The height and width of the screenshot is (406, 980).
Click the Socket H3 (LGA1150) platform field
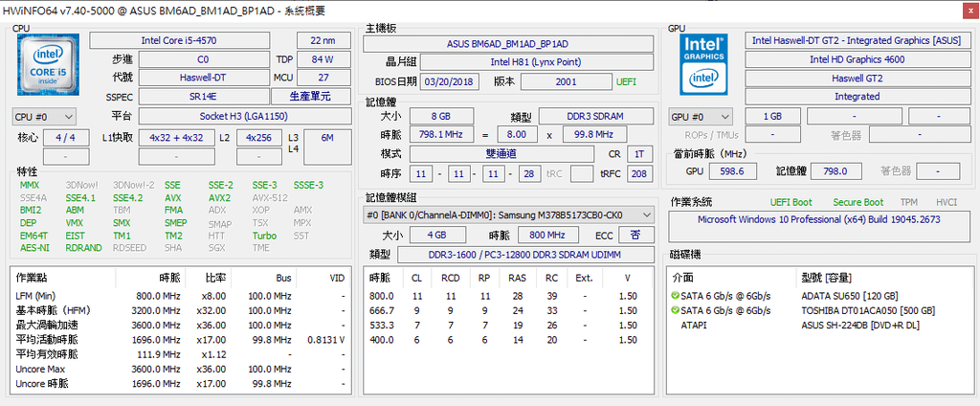[x=244, y=117]
